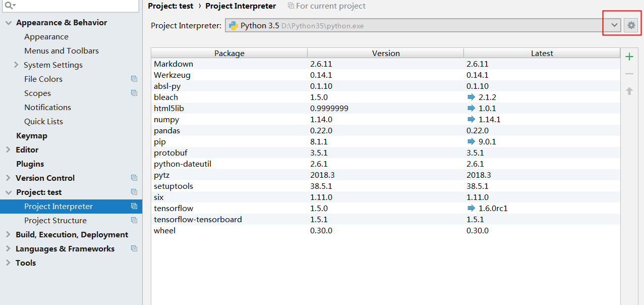Expand the System Settings node
The image size is (644, 305).
(x=16, y=65)
